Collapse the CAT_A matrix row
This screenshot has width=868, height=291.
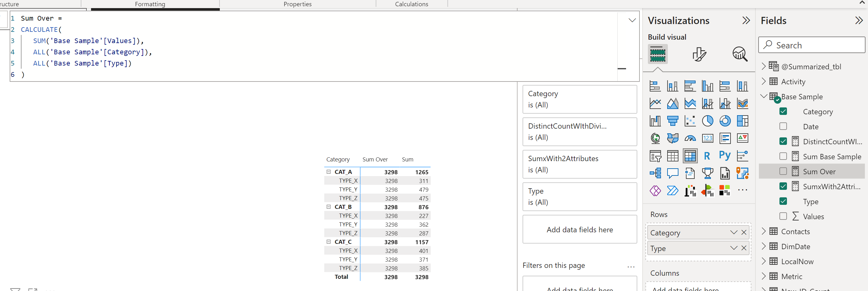pyautogui.click(x=329, y=172)
